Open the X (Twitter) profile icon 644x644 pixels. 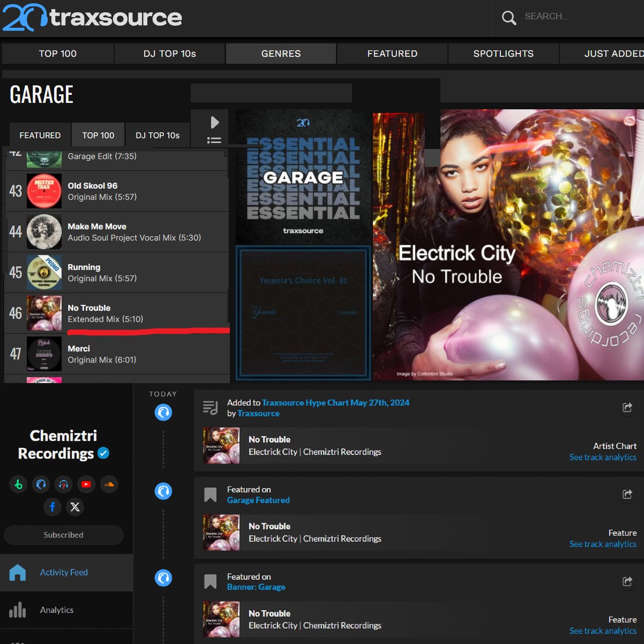click(x=75, y=507)
